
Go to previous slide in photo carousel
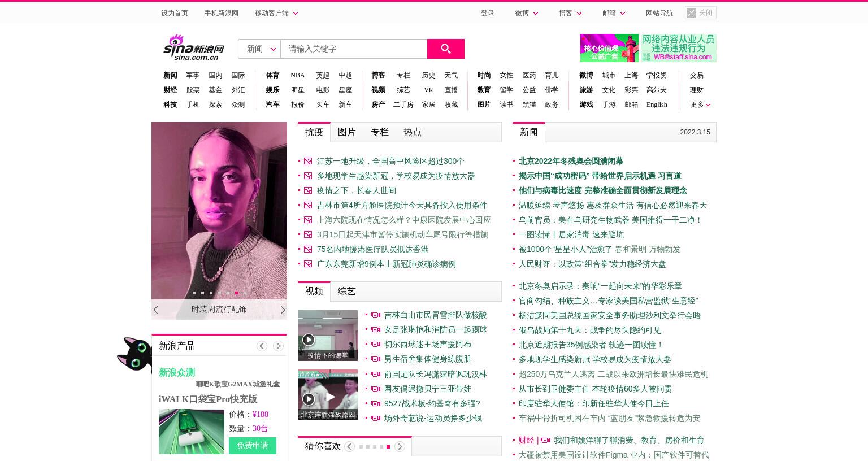pos(156,310)
